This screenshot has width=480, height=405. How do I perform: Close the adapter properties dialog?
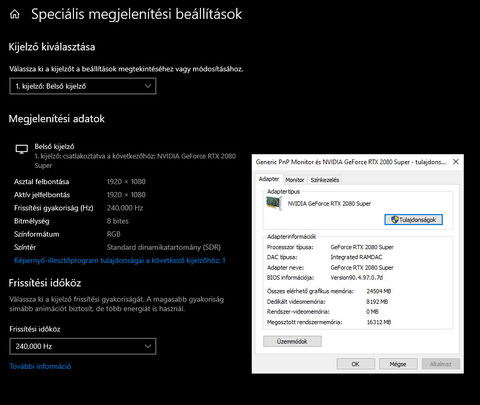pos(456,162)
